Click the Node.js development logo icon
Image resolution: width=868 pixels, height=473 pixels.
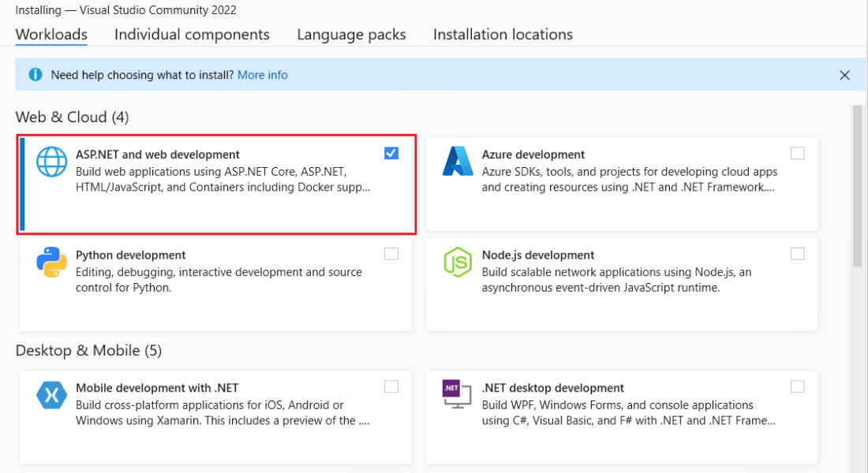458,263
